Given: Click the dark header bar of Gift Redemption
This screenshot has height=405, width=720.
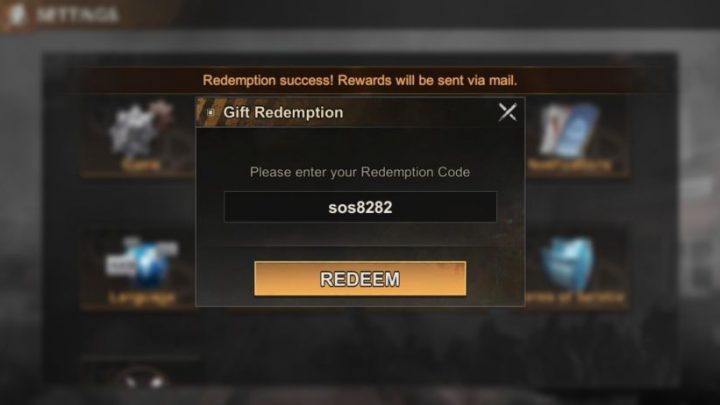Looking at the screenshot, I should (x=360, y=112).
